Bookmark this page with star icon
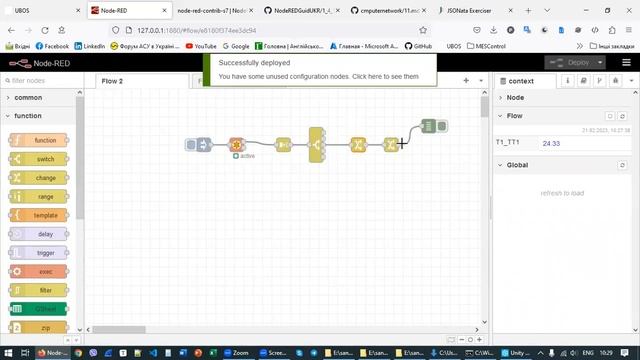Image resolution: width=640 pixels, height=360 pixels. [x=423, y=30]
